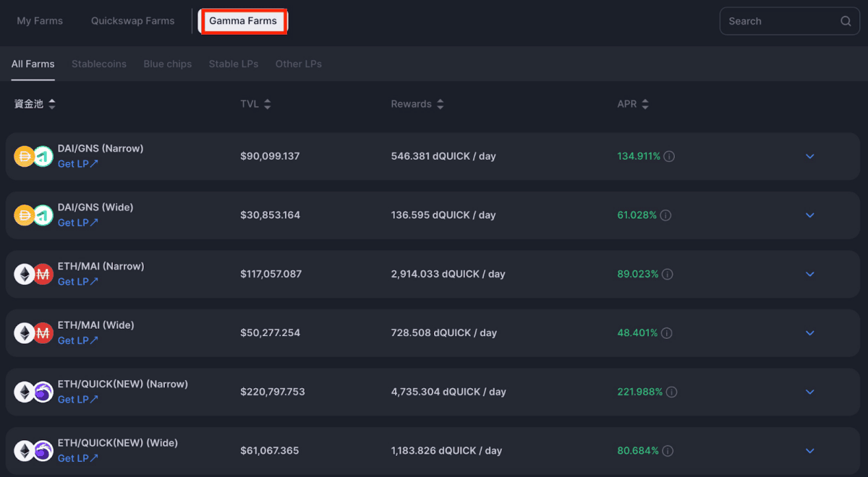This screenshot has height=477, width=868.
Task: Click the QUICK token icon in ETH/QUICK(NEW) (Wide)
Action: 43,451
